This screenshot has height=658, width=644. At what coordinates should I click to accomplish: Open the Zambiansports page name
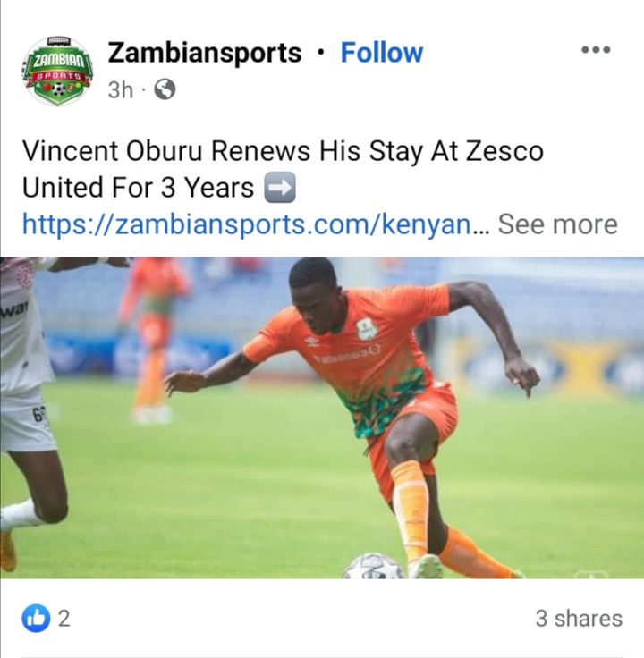[205, 53]
